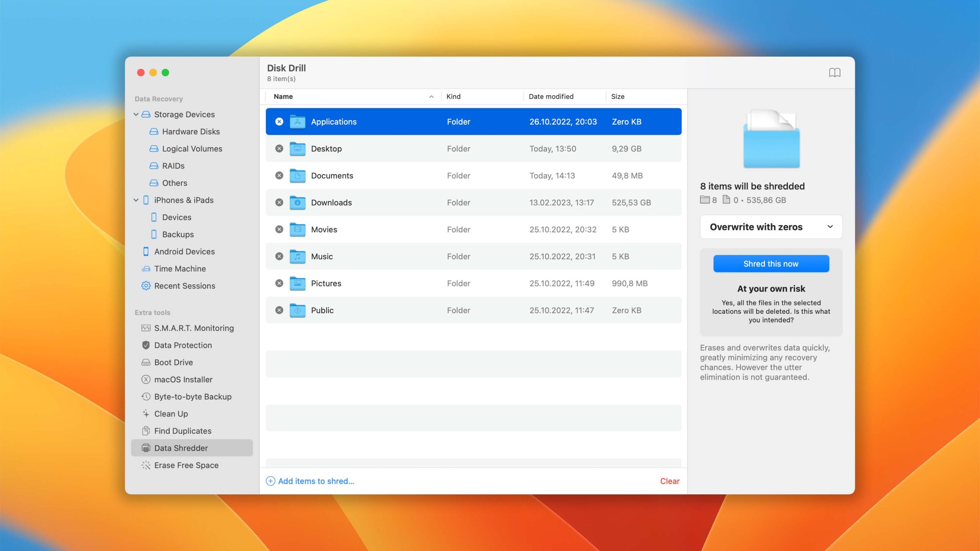Viewport: 980px width, 551px height.
Task: Select the Erase Free Space tool
Action: [x=186, y=466]
